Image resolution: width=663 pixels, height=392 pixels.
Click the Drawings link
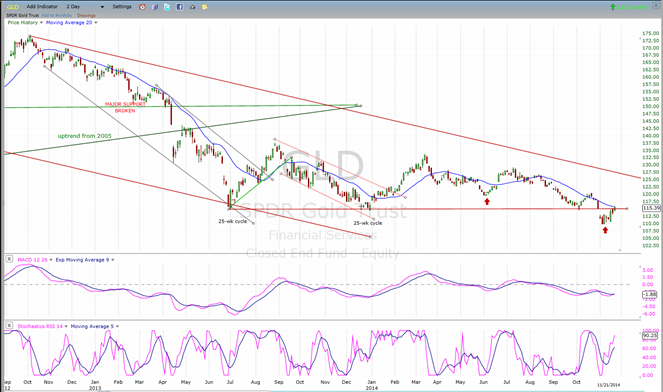[x=86, y=16]
